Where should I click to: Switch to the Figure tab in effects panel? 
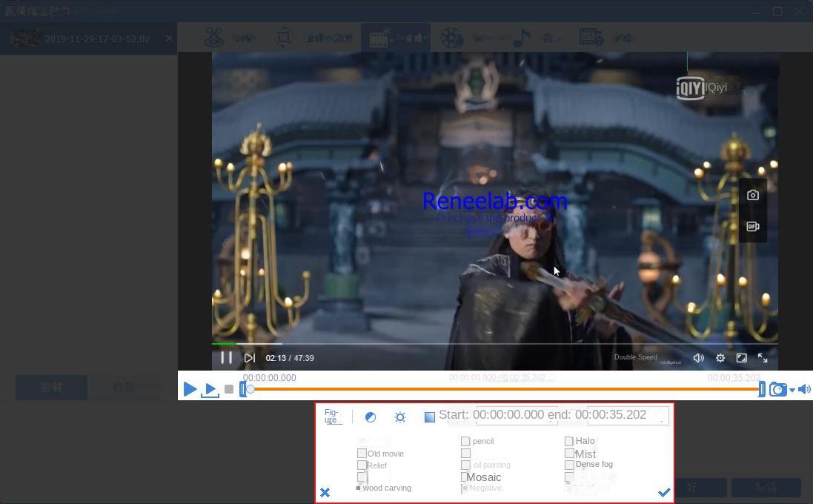(x=331, y=415)
